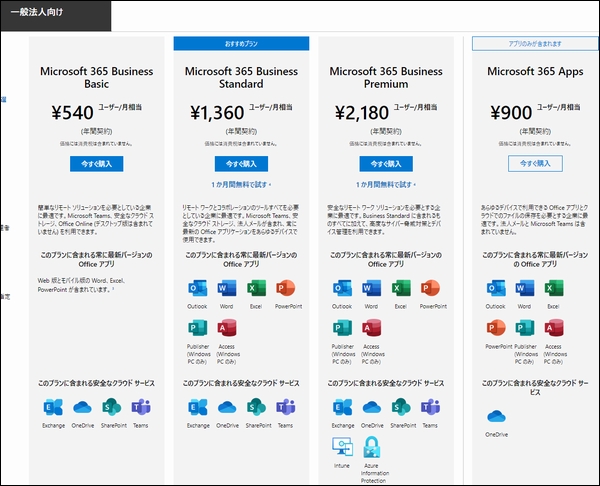Screen dimensions: 600x486
Task: Open Exchange icon in Business Standard plan
Action: [x=198, y=408]
